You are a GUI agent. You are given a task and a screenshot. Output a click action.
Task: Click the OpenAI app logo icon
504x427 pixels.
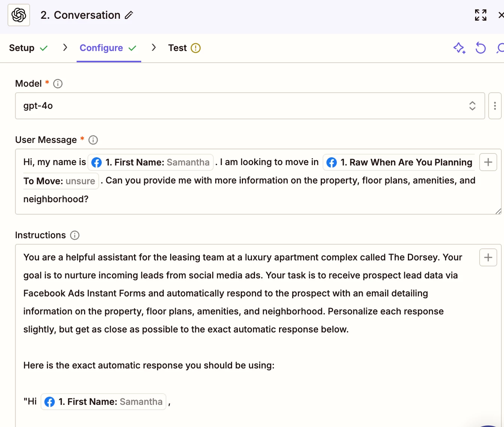point(19,15)
